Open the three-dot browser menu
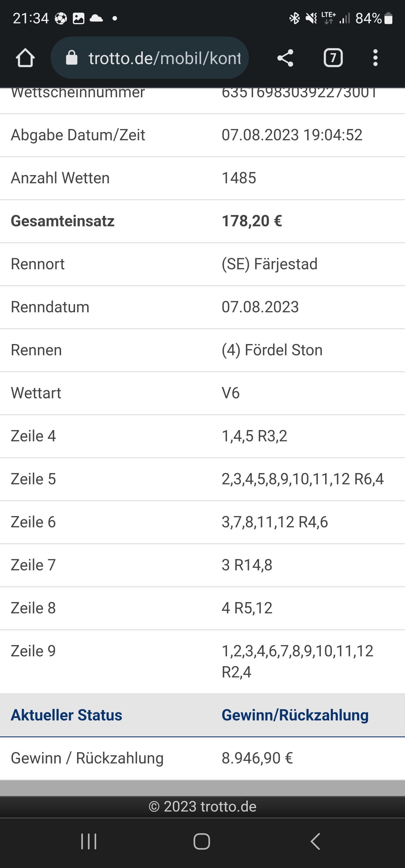Viewport: 405px width, 868px height. 375,58
